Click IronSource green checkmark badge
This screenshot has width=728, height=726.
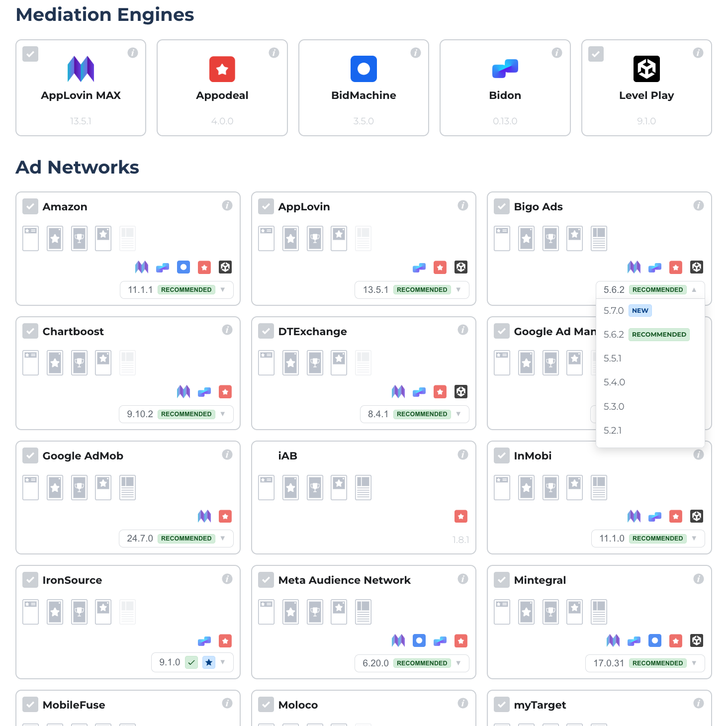coord(191,662)
